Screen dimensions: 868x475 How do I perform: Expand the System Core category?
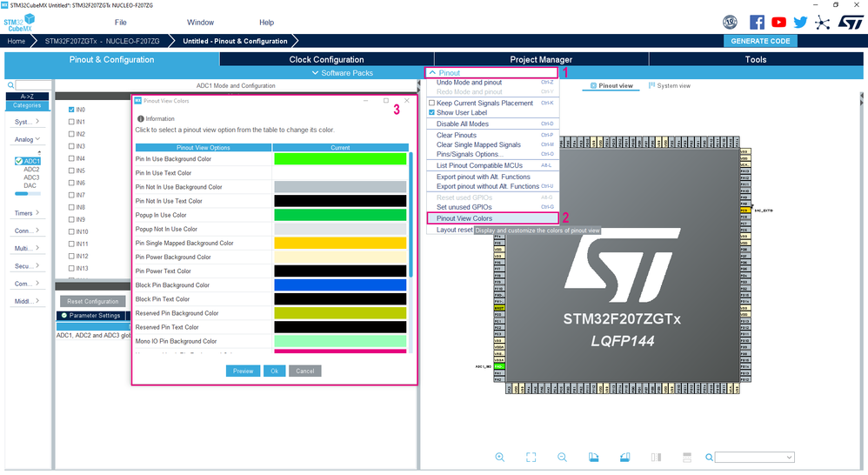[27, 122]
